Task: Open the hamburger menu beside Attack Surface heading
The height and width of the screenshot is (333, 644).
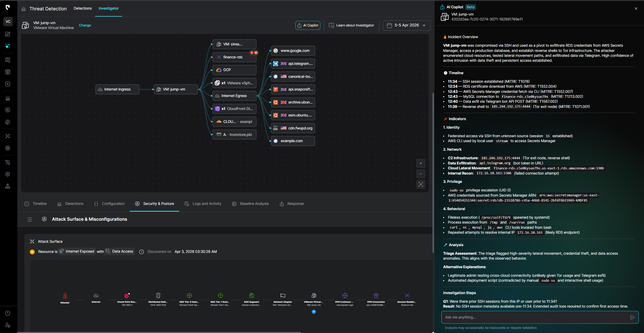Action: (30, 219)
